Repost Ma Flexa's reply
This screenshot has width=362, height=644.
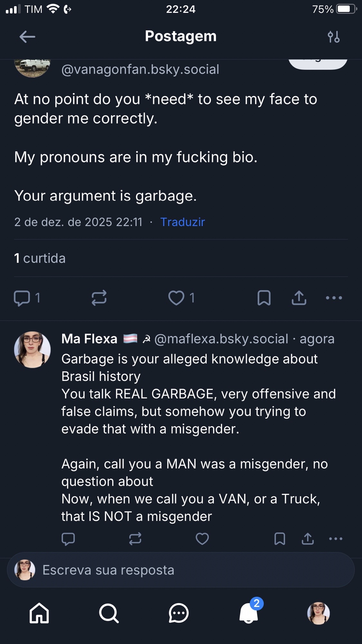[135, 539]
